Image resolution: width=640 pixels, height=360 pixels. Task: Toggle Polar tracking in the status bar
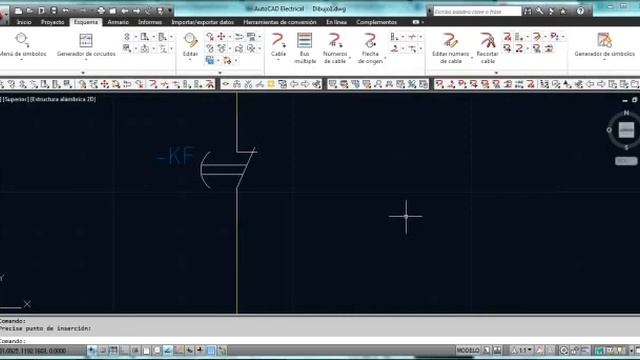pos(135,350)
